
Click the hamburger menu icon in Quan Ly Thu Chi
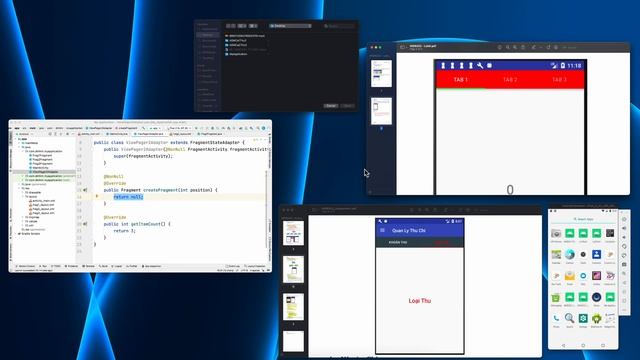382,231
